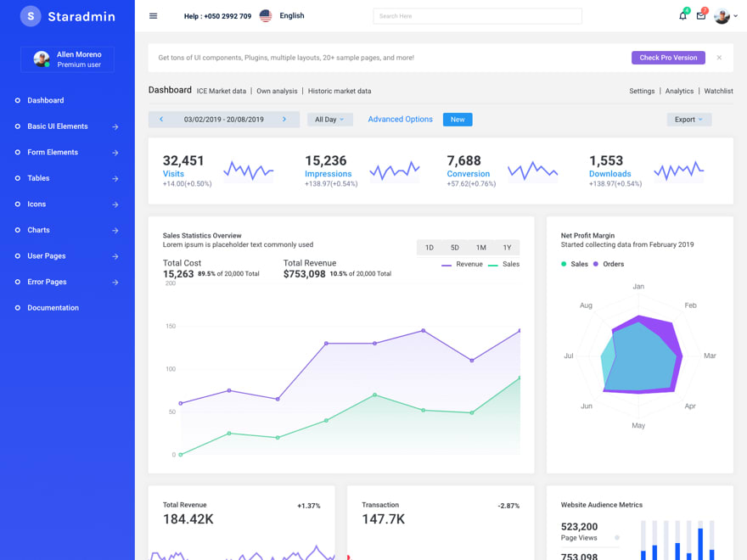Click Check Pro Version button
Viewport: 747px width, 560px height.
[668, 58]
